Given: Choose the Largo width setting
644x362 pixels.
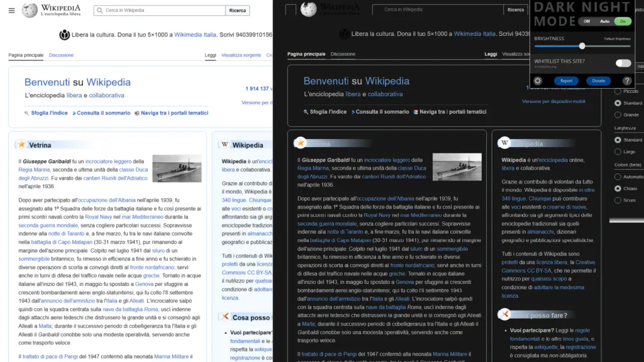Looking at the screenshot, I should (618, 152).
